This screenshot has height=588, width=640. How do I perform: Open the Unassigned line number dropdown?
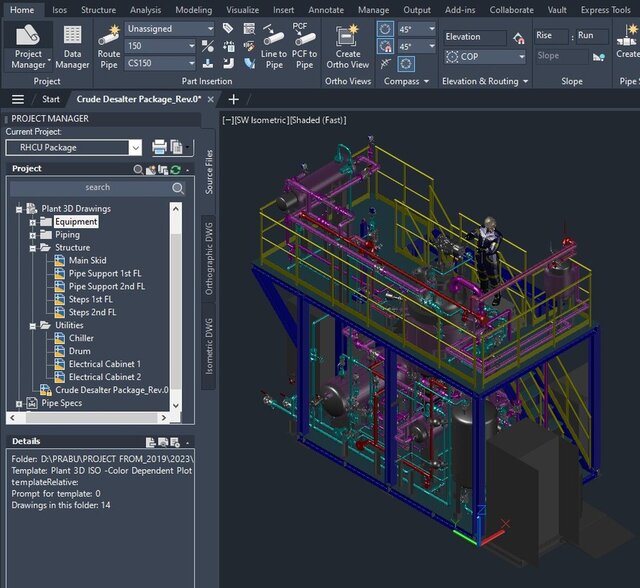pos(169,29)
